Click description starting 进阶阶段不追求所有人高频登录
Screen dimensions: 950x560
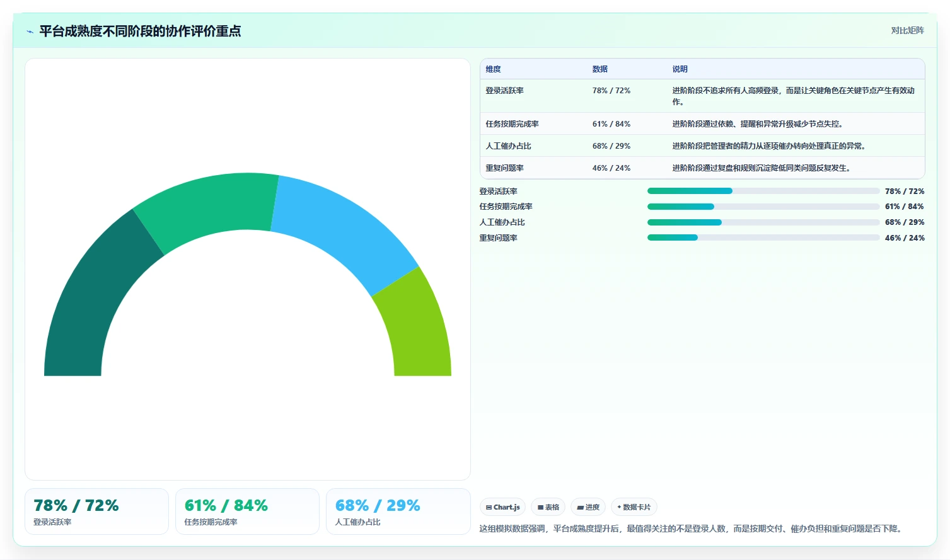[794, 96]
